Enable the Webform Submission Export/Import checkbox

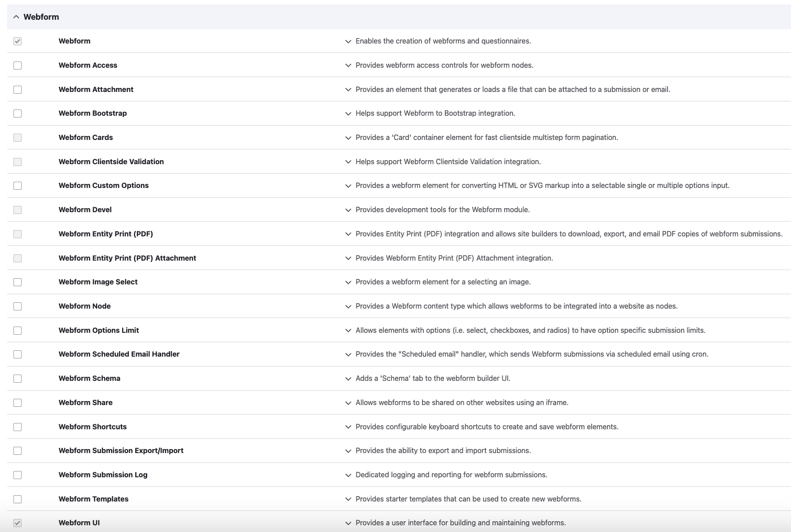tap(18, 451)
